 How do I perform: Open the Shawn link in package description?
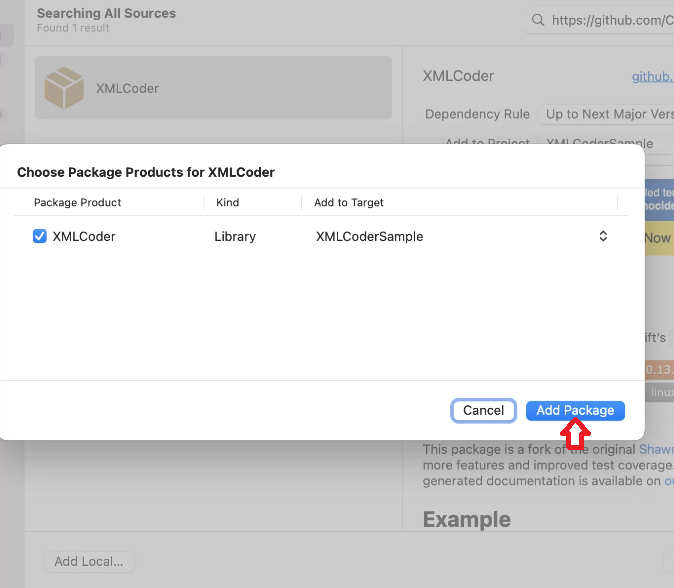[x=656, y=449]
